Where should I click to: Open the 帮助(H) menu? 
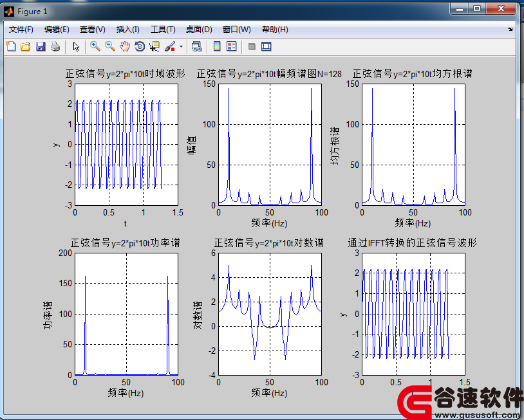(x=275, y=30)
